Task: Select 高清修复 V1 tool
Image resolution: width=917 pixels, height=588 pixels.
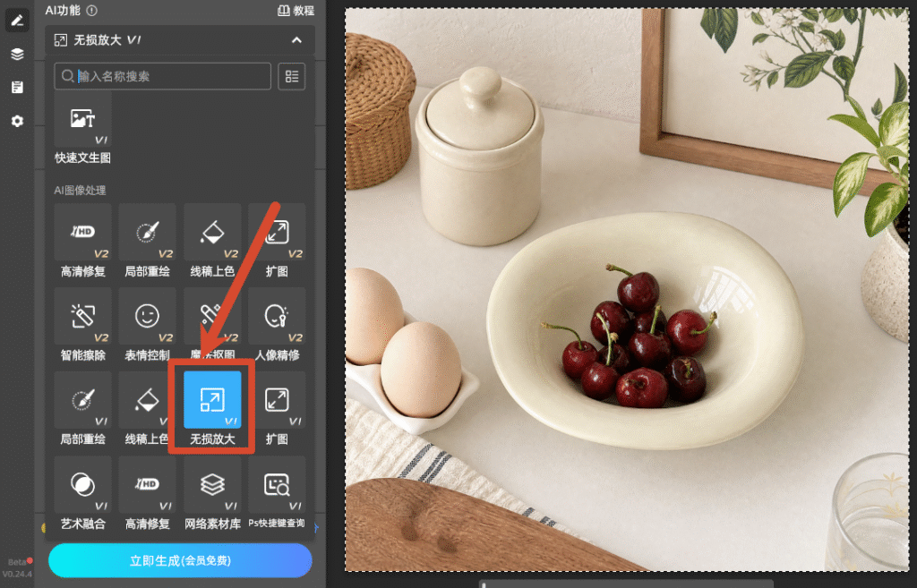Action: [148, 493]
